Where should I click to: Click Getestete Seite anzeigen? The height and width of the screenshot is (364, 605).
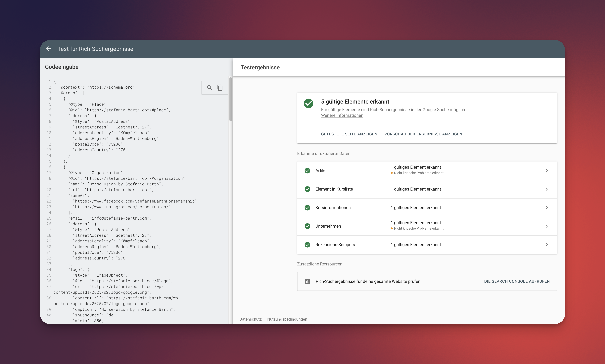[x=349, y=134]
